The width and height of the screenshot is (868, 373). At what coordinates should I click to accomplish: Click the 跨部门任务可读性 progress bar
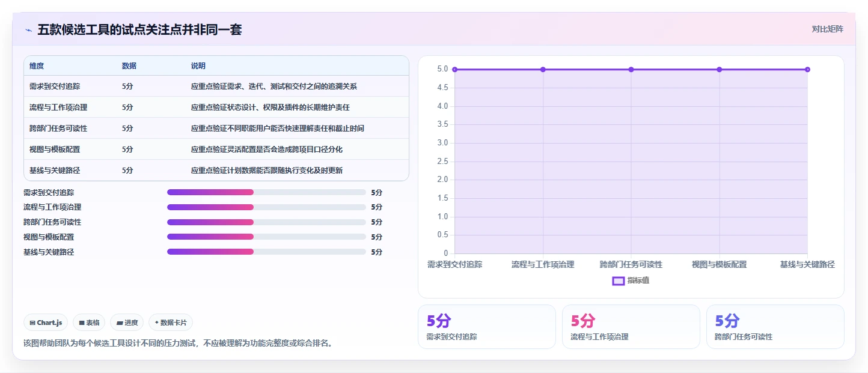coord(266,222)
